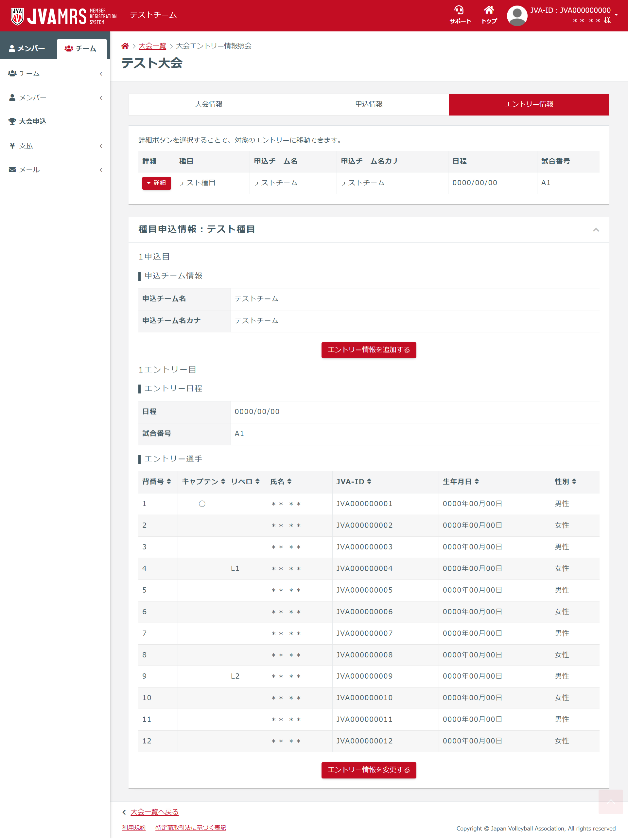Open the Support headset icon
The image size is (628, 840).
click(459, 10)
